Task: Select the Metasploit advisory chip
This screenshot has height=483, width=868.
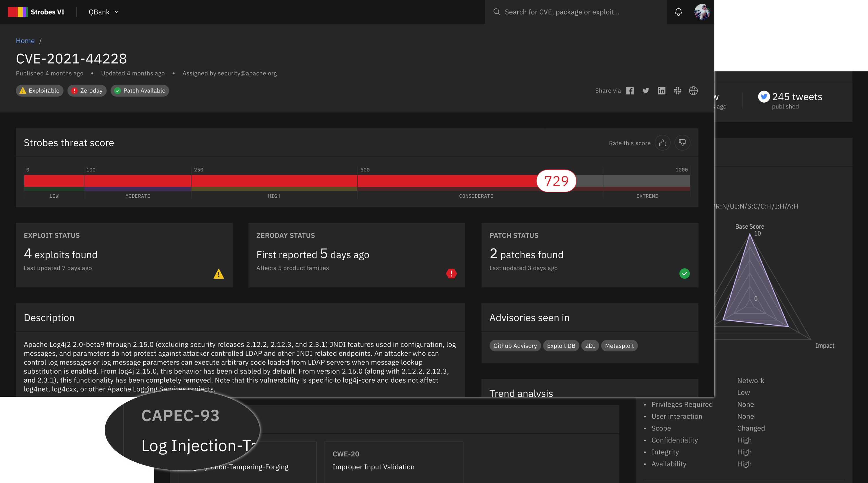Action: pyautogui.click(x=619, y=346)
